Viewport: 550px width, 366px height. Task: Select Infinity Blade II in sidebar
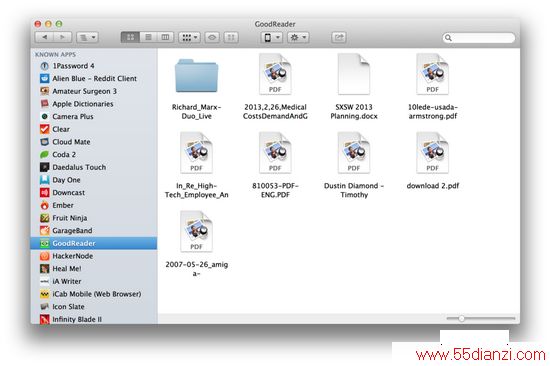click(94, 319)
